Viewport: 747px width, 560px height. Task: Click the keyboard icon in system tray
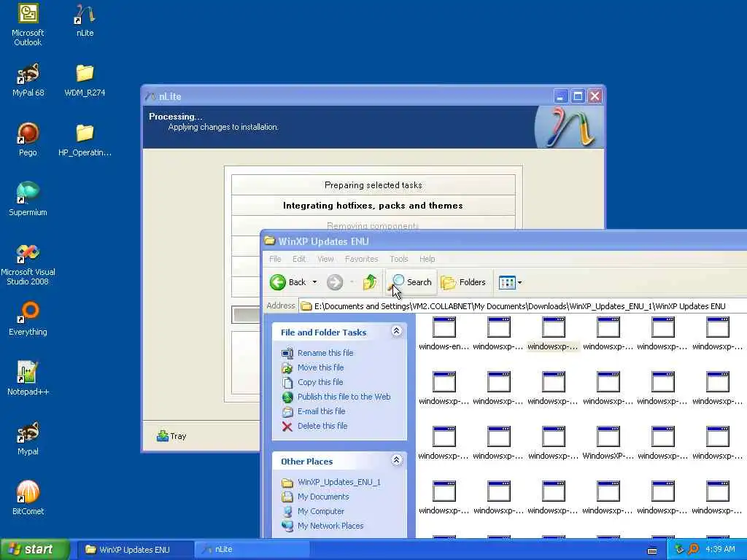pyautogui.click(x=652, y=551)
